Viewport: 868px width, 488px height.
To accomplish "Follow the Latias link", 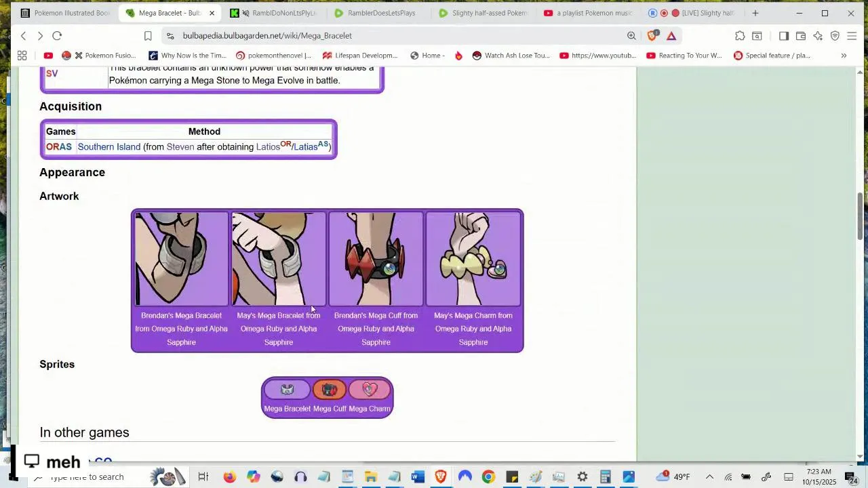I will point(305,147).
